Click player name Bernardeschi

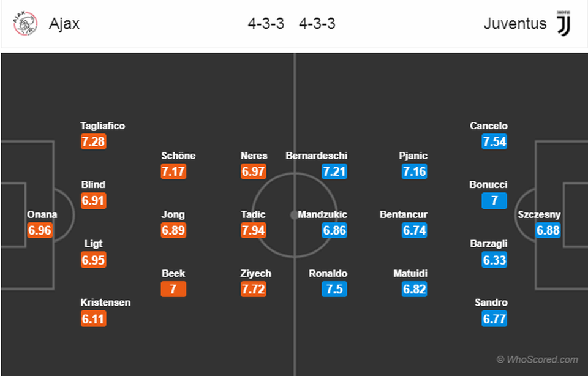pos(317,156)
